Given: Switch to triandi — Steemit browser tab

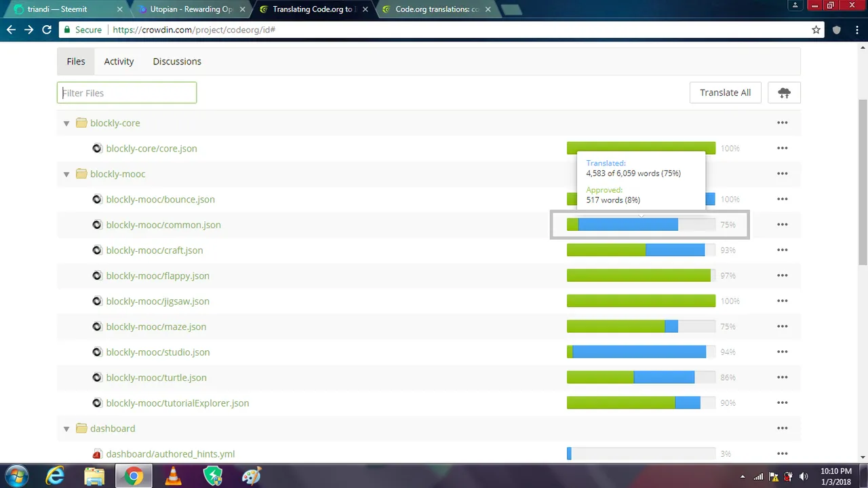Looking at the screenshot, I should coord(66,10).
